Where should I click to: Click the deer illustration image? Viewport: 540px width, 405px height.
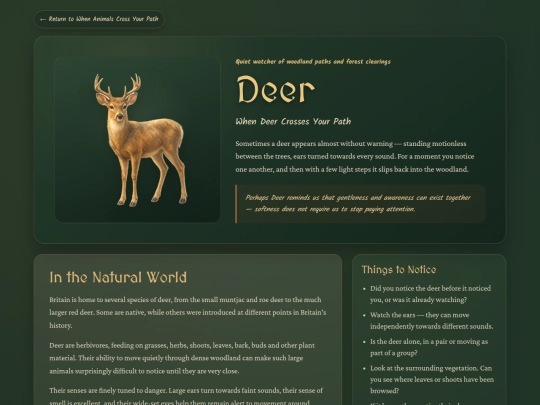(x=137, y=140)
